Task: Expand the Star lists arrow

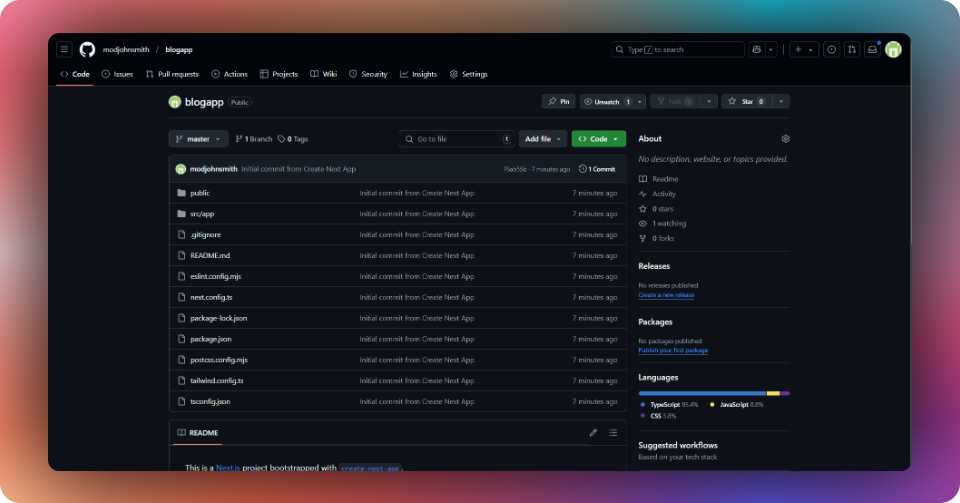Action: [x=781, y=102]
